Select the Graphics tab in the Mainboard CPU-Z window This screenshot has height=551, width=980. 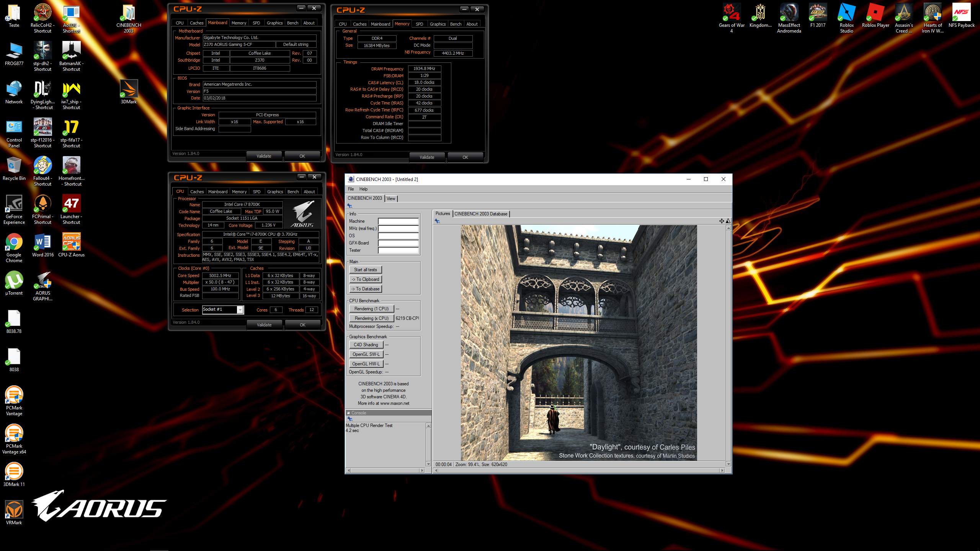[x=274, y=23]
